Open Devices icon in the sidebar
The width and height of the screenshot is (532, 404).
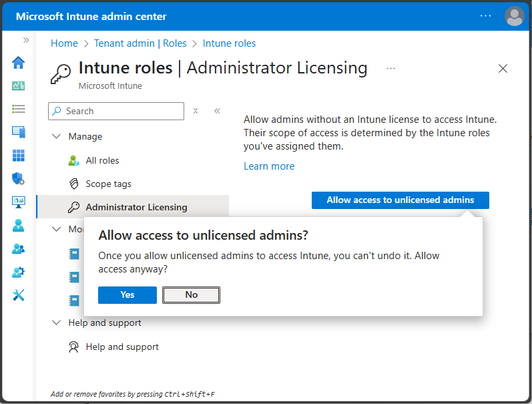tap(18, 132)
